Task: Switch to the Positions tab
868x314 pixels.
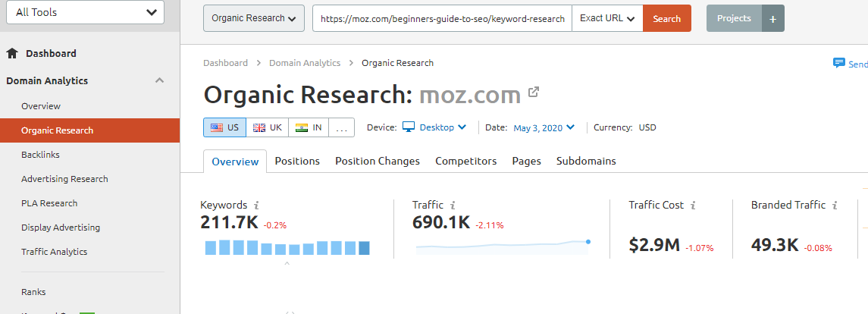Action: [x=297, y=161]
